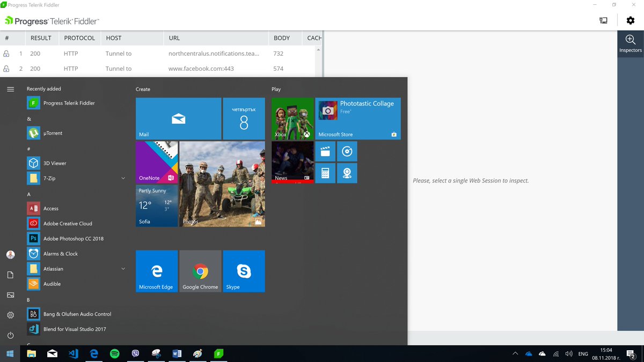Open Spotify on the taskbar

(114, 354)
